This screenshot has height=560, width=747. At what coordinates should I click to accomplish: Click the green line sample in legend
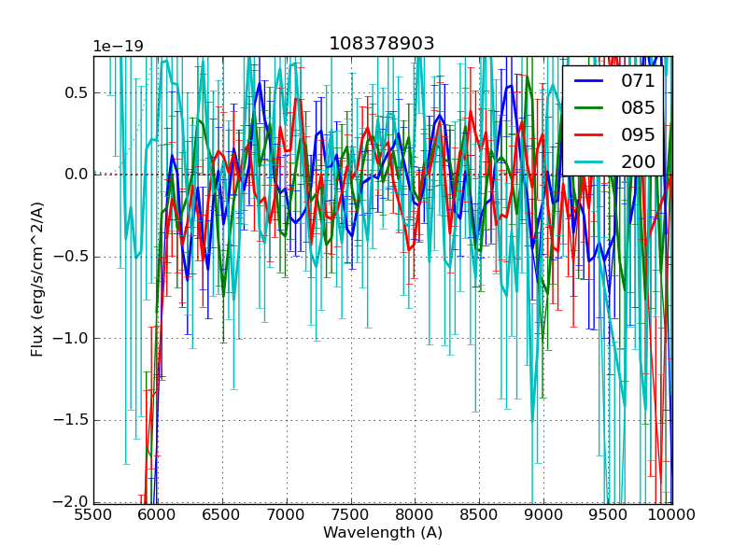point(589,108)
